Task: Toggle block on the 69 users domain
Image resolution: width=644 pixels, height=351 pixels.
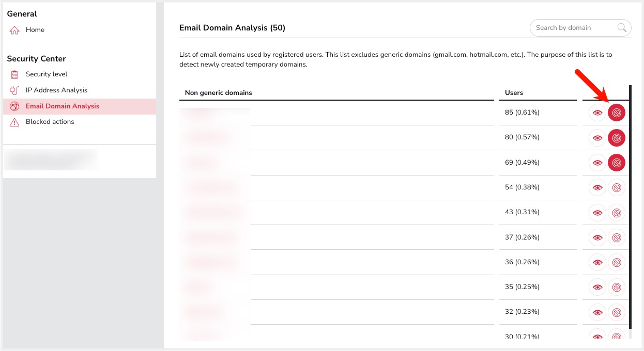Action: (617, 163)
